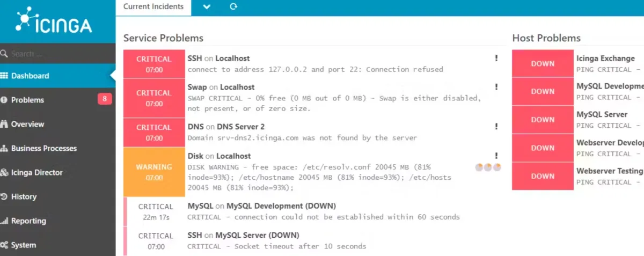Click the CRITICAL badge for Swap on Localhost
644x256 pixels.
click(154, 98)
